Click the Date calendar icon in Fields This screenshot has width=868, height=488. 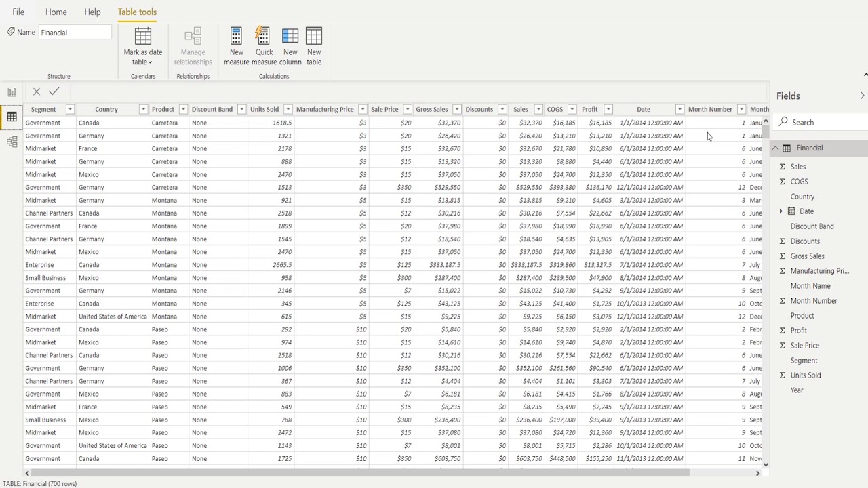pos(791,211)
